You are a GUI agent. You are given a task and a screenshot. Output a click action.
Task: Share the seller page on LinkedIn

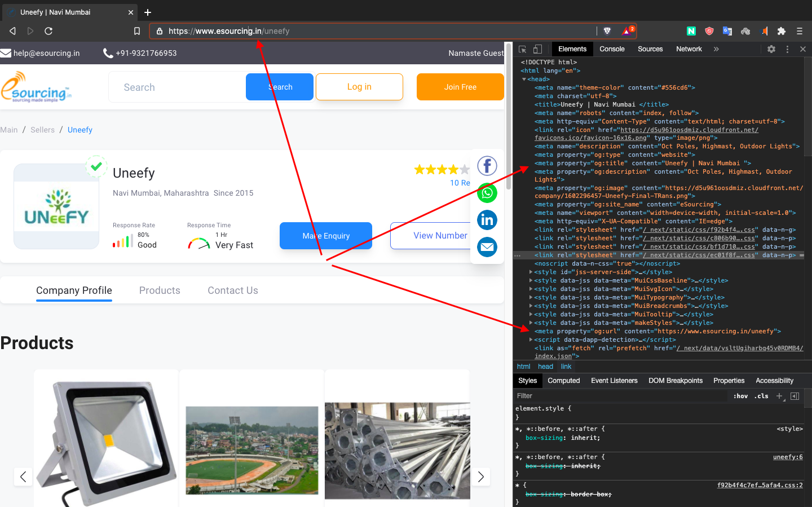coord(487,220)
